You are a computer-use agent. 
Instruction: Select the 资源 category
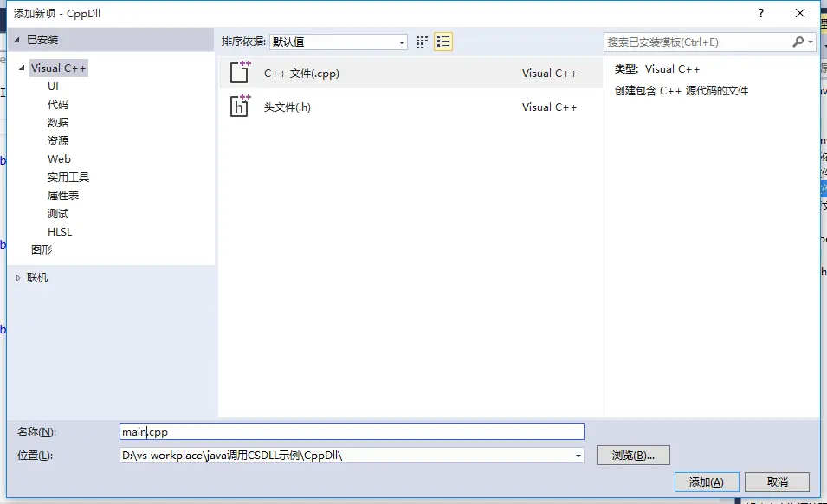(57, 141)
